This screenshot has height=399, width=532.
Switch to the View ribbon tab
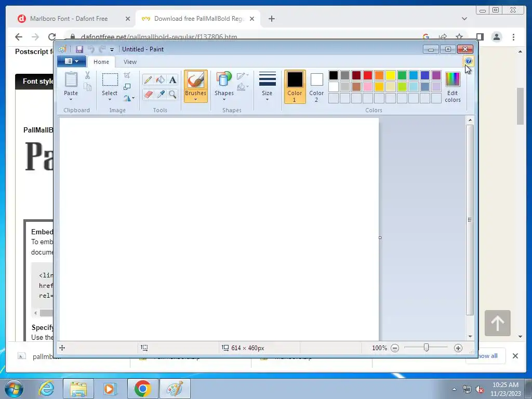(x=130, y=62)
